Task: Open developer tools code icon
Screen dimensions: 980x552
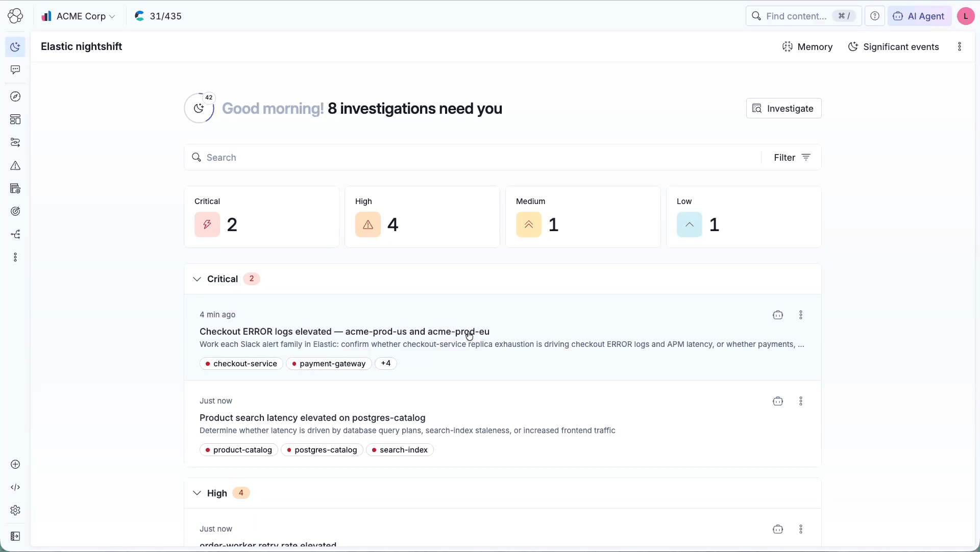Action: 15,487
